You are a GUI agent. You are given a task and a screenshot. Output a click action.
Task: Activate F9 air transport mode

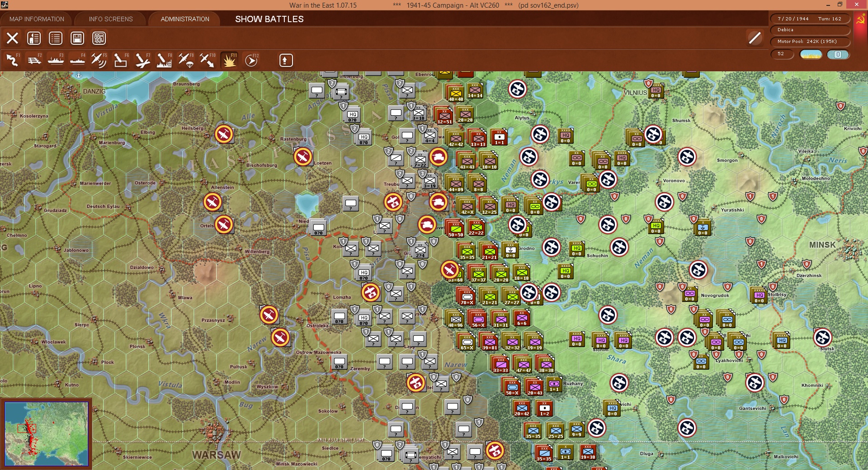[186, 60]
